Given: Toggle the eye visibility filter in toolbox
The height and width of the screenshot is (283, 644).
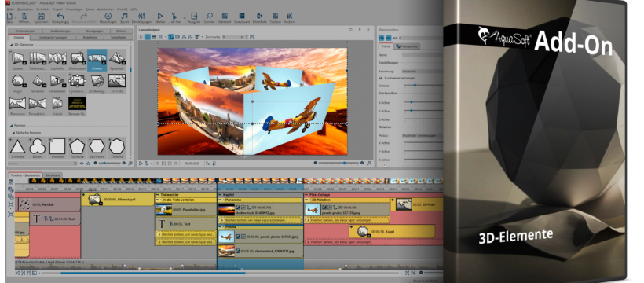Looking at the screenshot, I should coord(82,164).
